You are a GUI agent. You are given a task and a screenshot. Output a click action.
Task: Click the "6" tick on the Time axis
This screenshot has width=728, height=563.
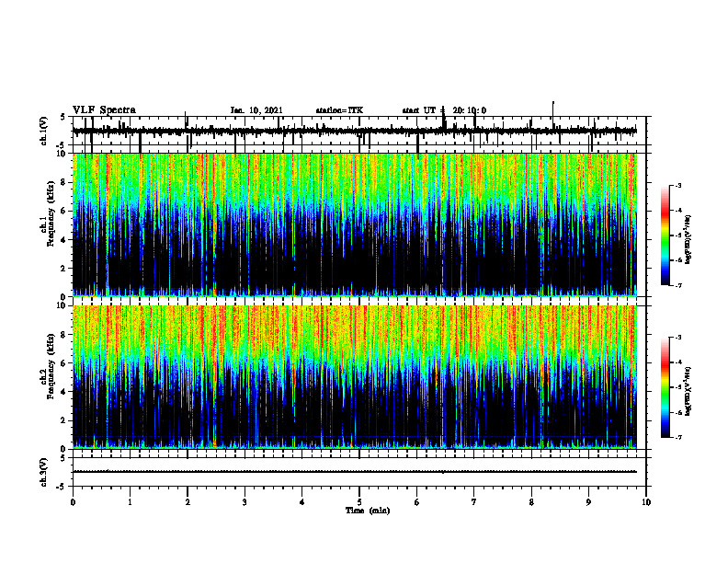[417, 502]
